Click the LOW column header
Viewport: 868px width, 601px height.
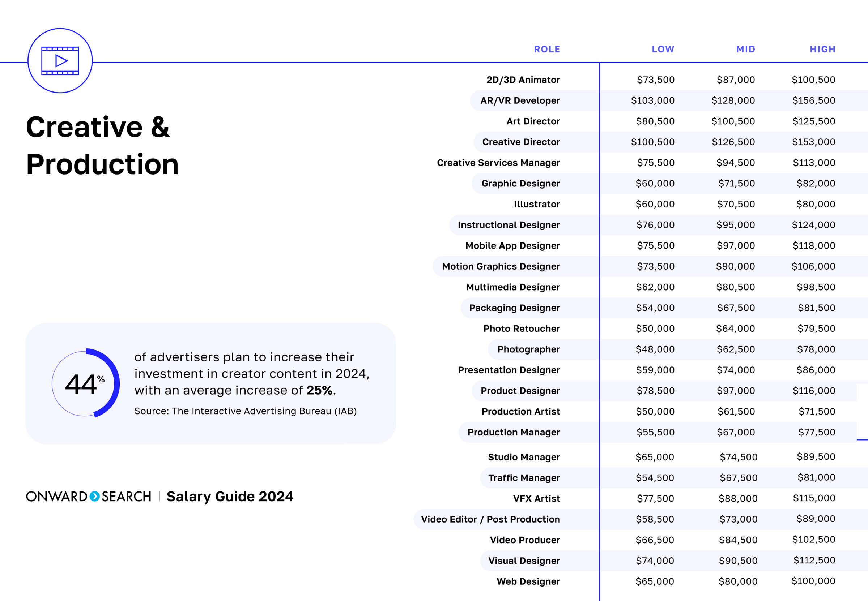click(x=663, y=49)
